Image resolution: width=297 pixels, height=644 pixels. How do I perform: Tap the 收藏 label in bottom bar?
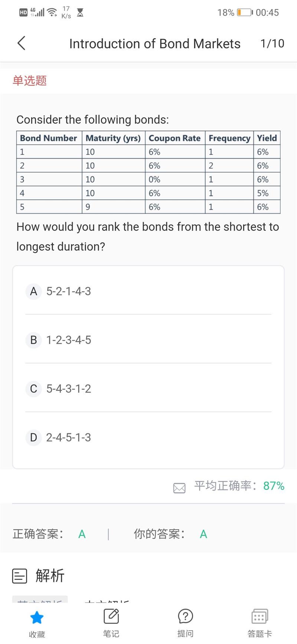(x=37, y=634)
